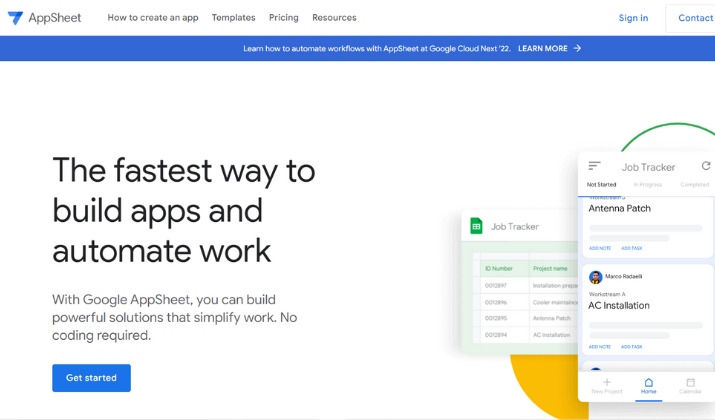Click Marco Radaelli's avatar
The image size is (715, 420).
click(596, 277)
